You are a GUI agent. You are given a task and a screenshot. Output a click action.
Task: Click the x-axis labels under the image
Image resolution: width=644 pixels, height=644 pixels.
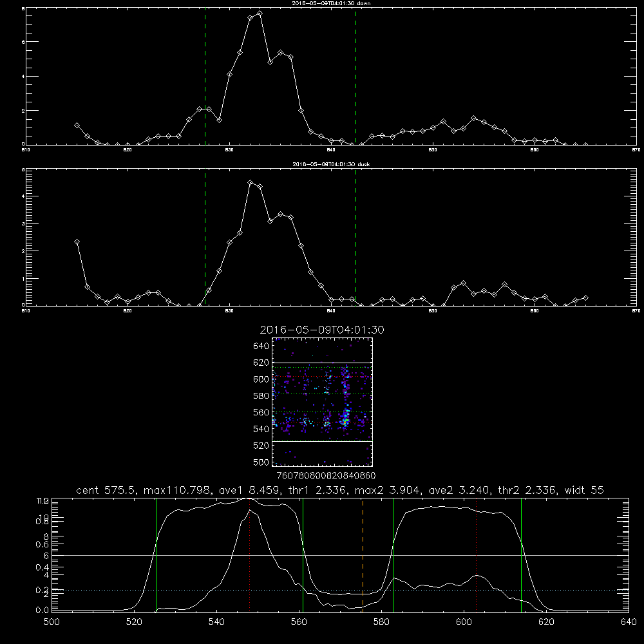click(x=326, y=476)
